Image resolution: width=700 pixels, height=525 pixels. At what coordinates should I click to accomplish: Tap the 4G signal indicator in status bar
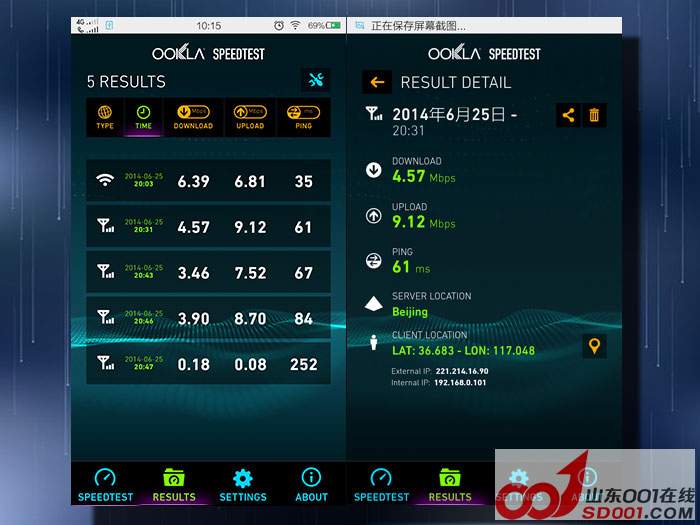click(87, 25)
